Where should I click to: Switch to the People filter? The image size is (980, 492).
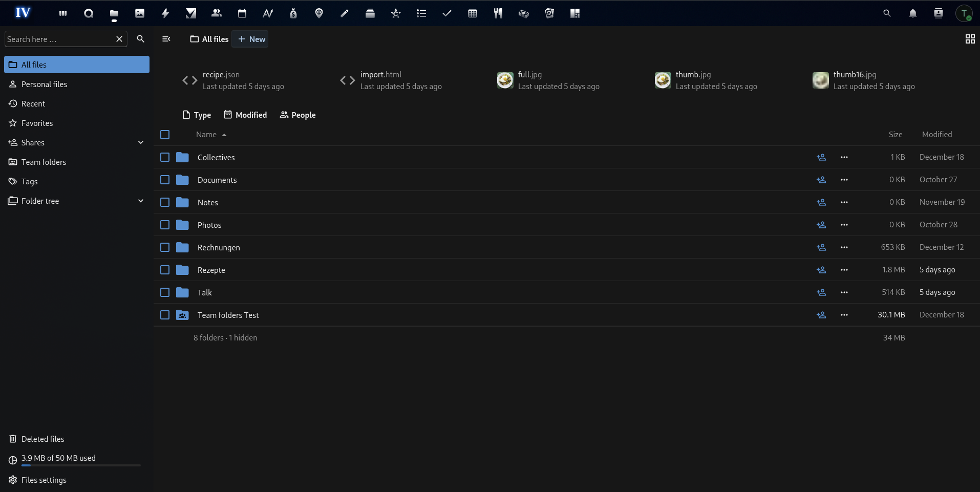(297, 115)
